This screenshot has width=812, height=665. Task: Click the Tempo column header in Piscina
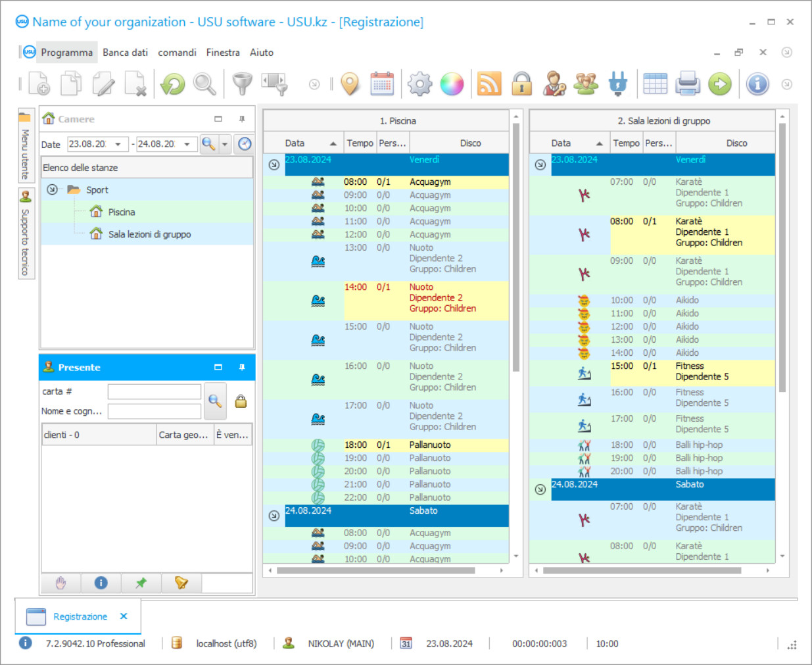[x=360, y=143]
